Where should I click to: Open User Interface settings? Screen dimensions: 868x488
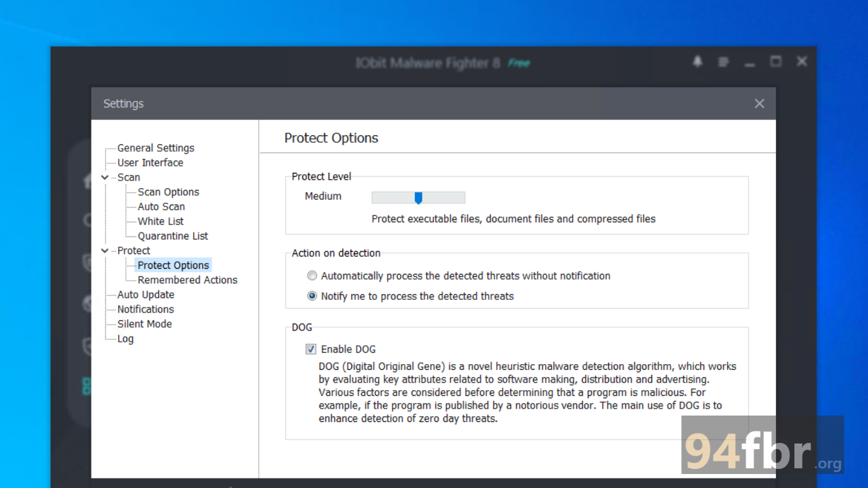pyautogui.click(x=150, y=163)
